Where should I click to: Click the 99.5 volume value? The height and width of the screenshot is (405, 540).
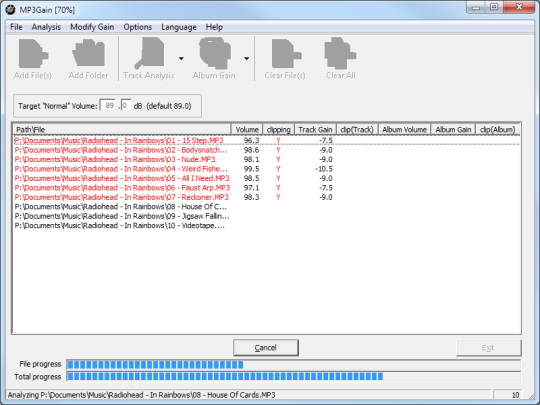click(x=251, y=169)
